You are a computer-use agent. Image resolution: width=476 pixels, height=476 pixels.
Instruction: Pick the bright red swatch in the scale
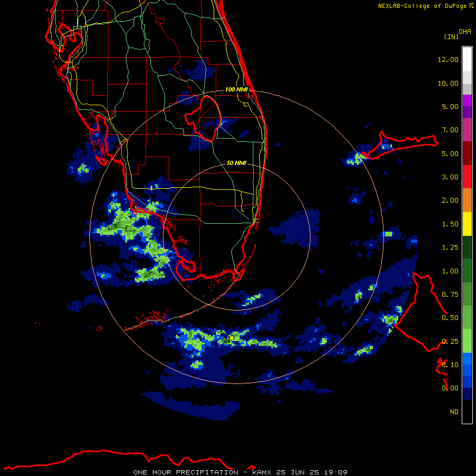pos(467,177)
